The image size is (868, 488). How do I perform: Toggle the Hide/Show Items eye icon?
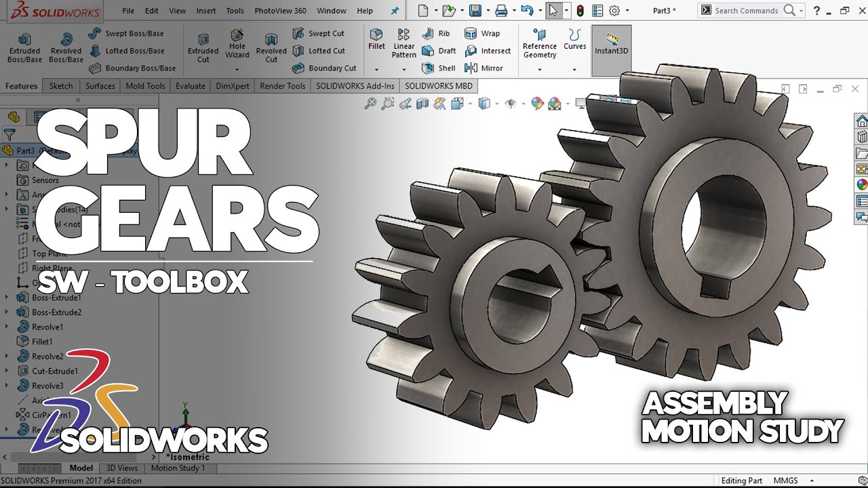[x=511, y=104]
